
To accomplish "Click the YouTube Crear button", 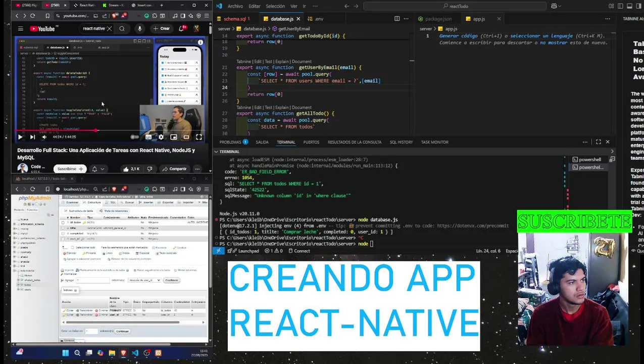I will point(162,29).
